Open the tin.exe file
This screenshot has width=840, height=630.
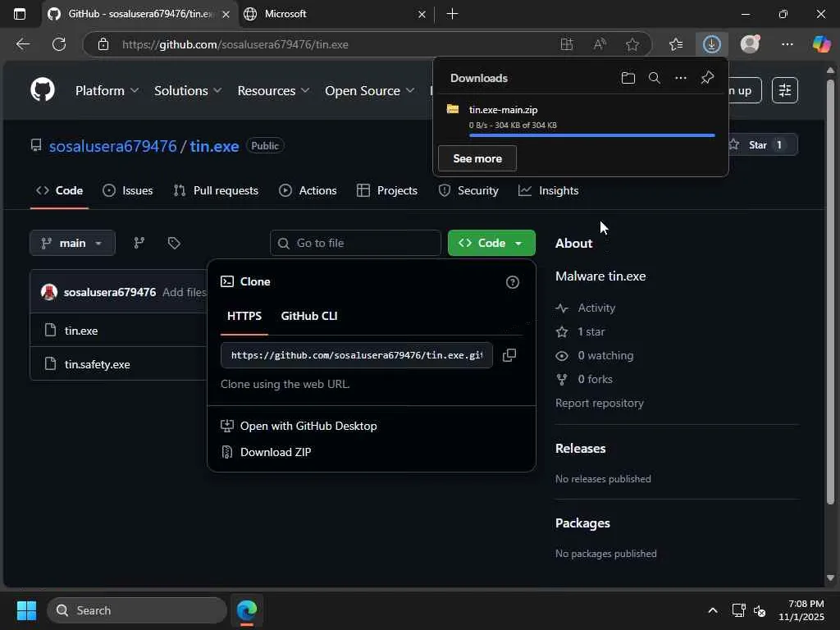pos(81,331)
